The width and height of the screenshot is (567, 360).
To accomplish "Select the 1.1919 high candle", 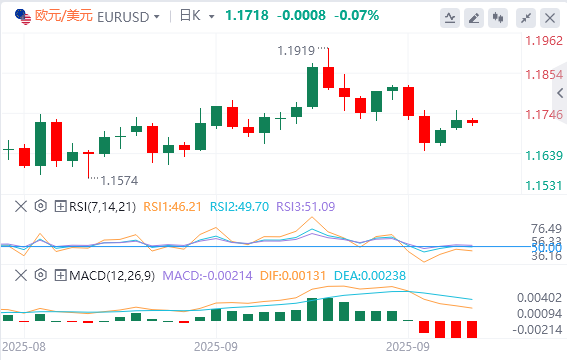I will point(328,69).
